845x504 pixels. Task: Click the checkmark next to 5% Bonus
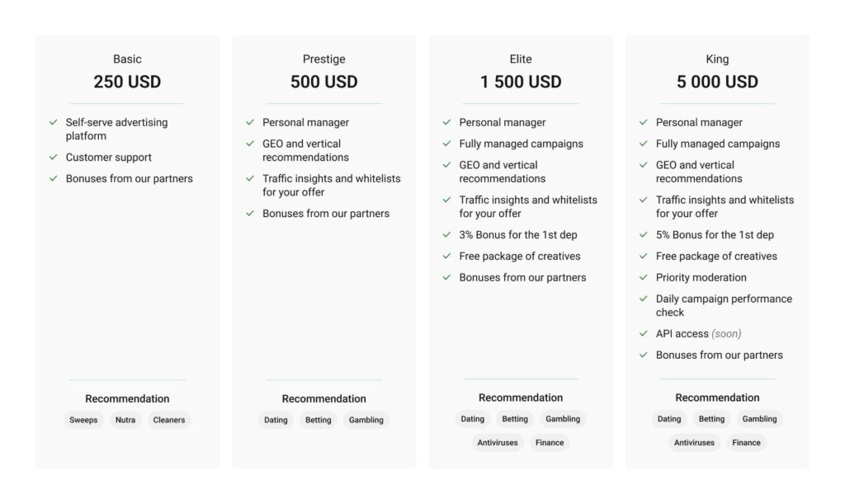pos(644,235)
